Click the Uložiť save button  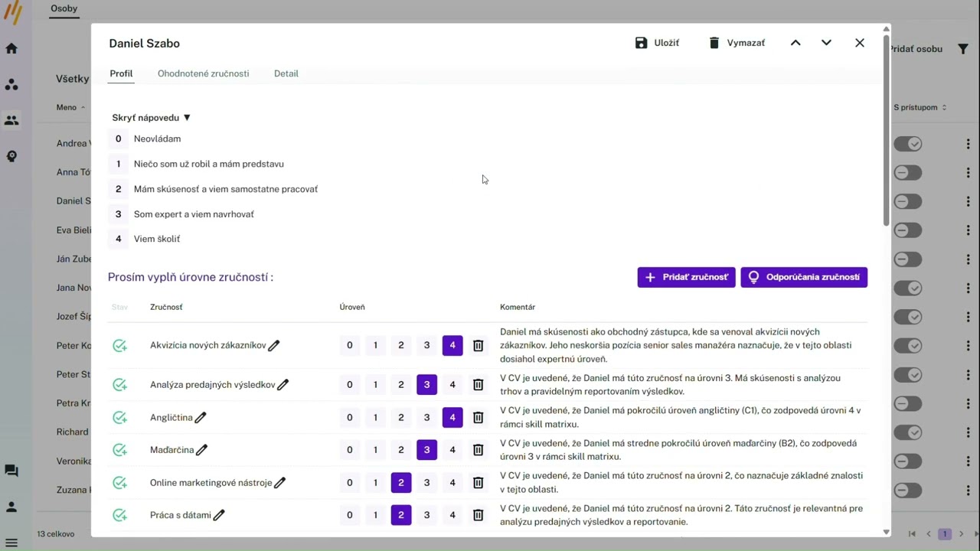[x=657, y=43]
